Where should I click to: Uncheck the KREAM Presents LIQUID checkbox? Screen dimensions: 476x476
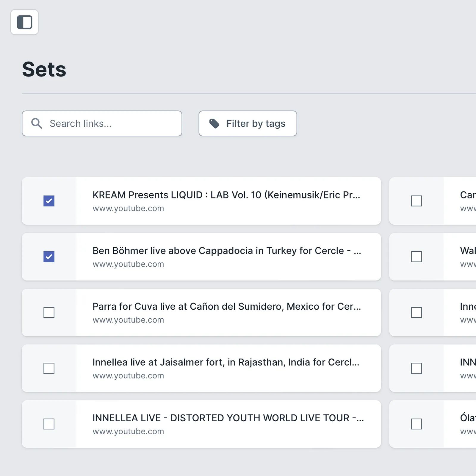[x=49, y=201]
